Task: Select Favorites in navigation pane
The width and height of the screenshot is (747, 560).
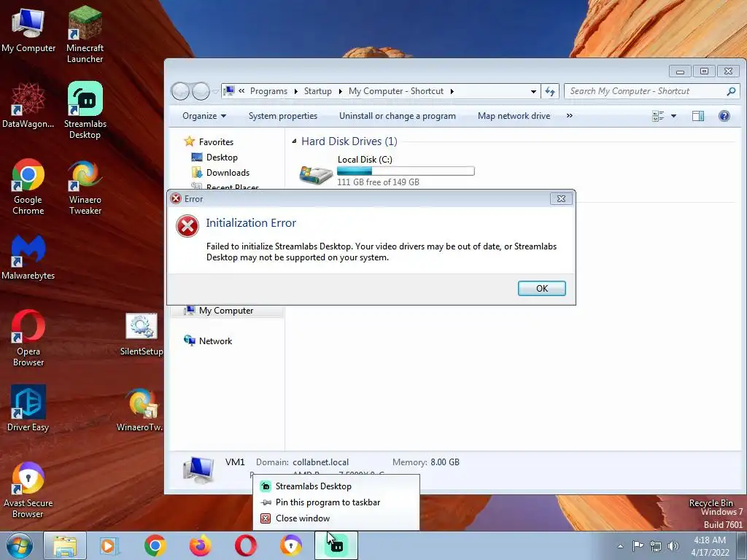Action: 209,142
